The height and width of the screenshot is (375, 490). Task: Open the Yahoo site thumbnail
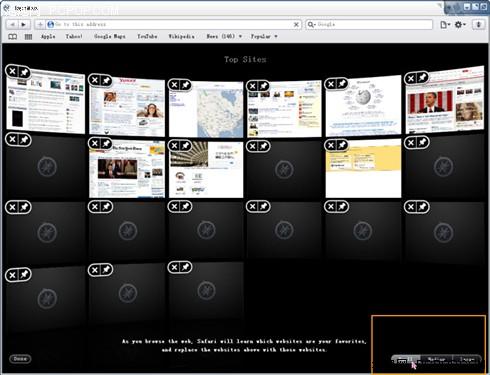pos(127,107)
